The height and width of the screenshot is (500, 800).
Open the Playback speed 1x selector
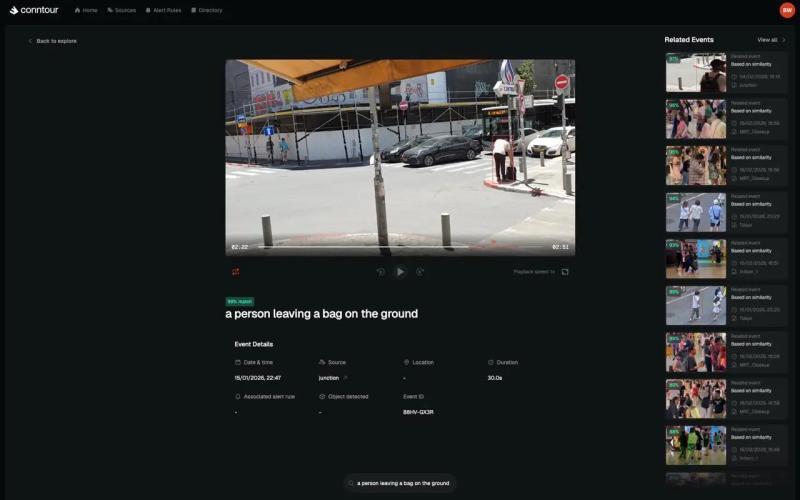(534, 271)
